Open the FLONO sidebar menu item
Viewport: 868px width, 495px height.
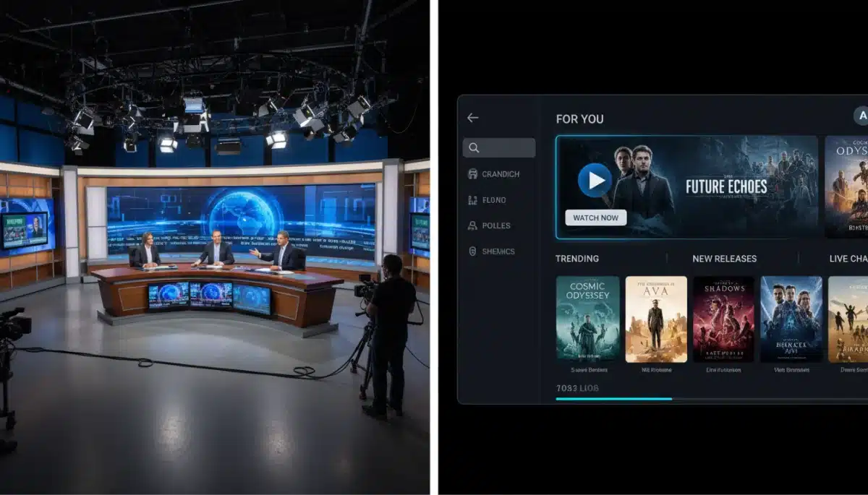click(488, 200)
